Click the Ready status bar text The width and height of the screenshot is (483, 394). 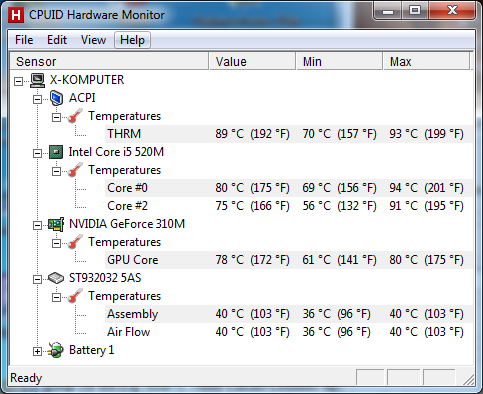tap(26, 378)
